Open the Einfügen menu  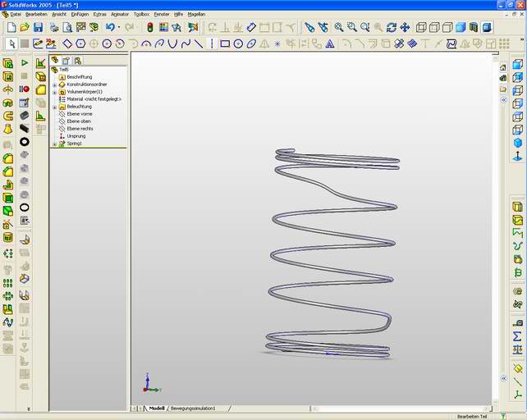[x=80, y=14]
